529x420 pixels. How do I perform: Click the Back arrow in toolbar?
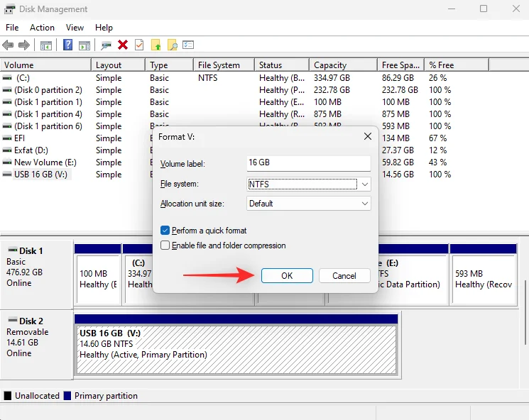8,45
